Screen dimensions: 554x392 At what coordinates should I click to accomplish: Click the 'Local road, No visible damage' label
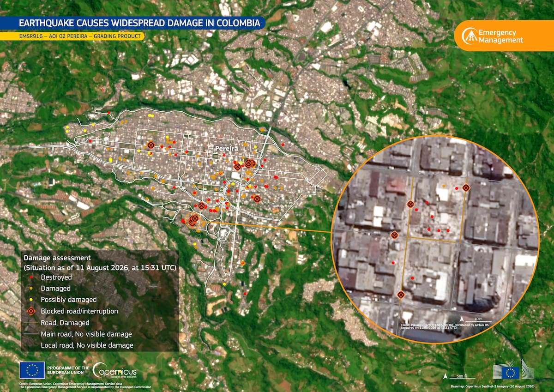click(87, 345)
